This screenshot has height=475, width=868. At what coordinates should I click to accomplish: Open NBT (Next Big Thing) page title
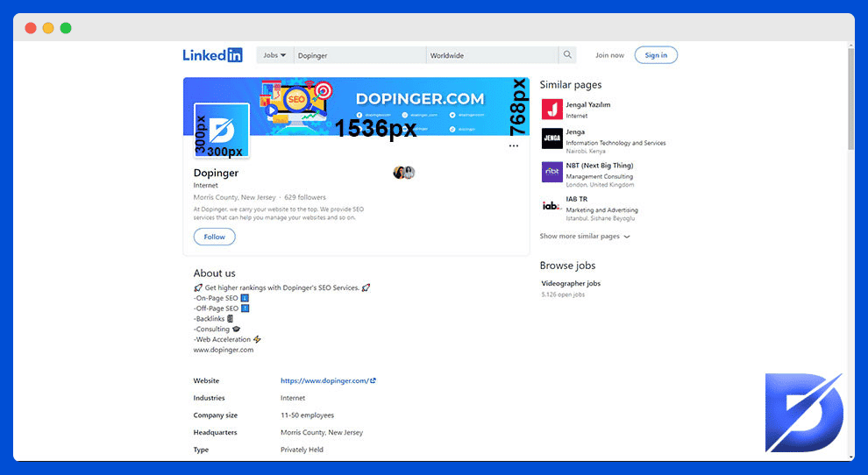tap(600, 165)
